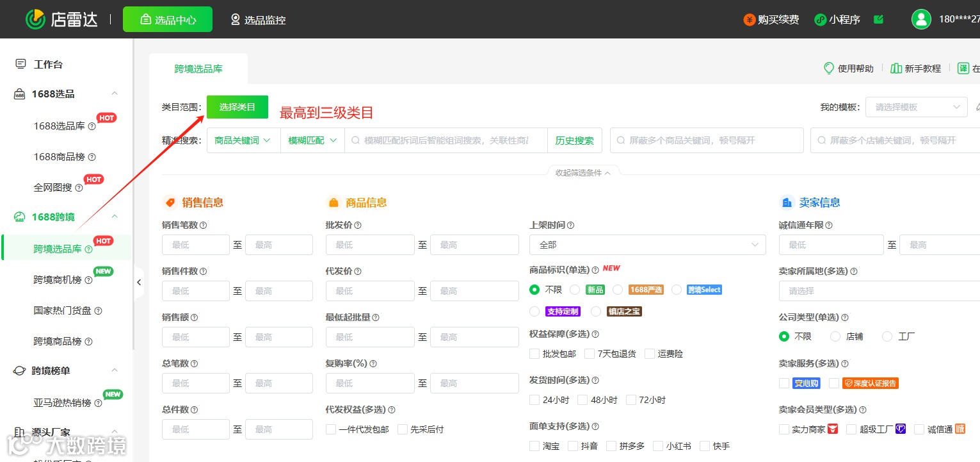The height and width of the screenshot is (462, 980).
Task: Open the 模糊匹配 dropdown
Action: (312, 140)
